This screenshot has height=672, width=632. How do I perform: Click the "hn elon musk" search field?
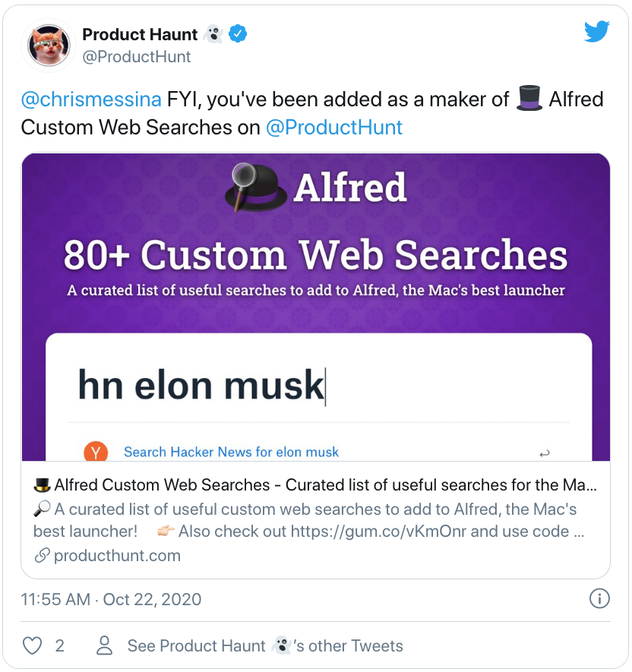coord(318,386)
